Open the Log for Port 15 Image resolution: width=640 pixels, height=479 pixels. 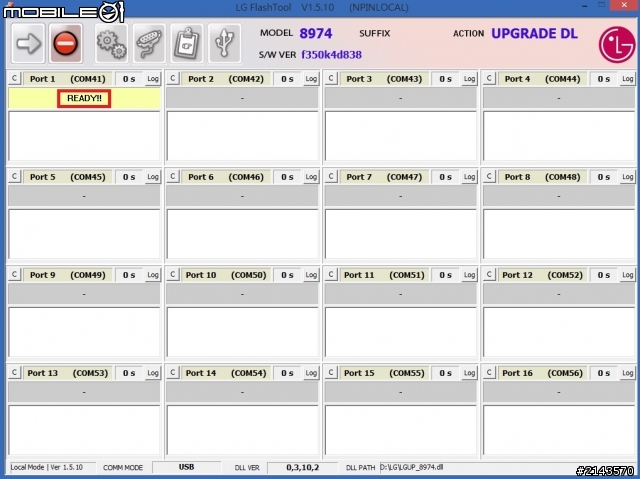469,373
